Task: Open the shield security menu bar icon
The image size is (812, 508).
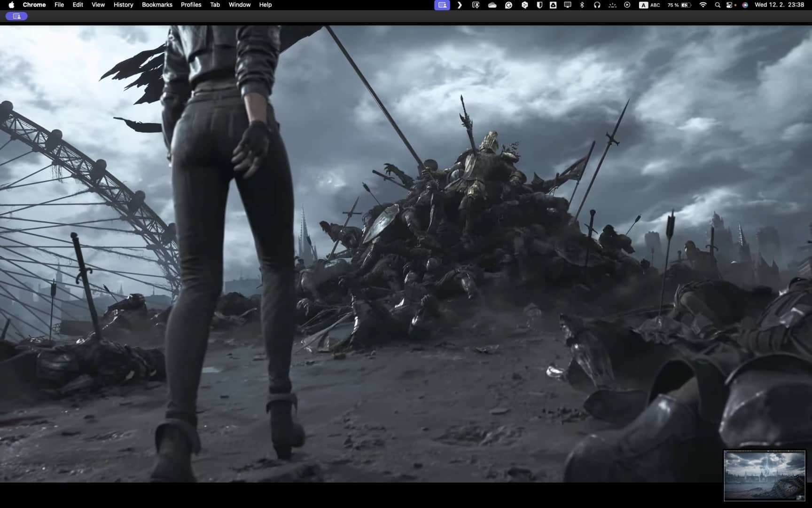Action: (x=539, y=5)
